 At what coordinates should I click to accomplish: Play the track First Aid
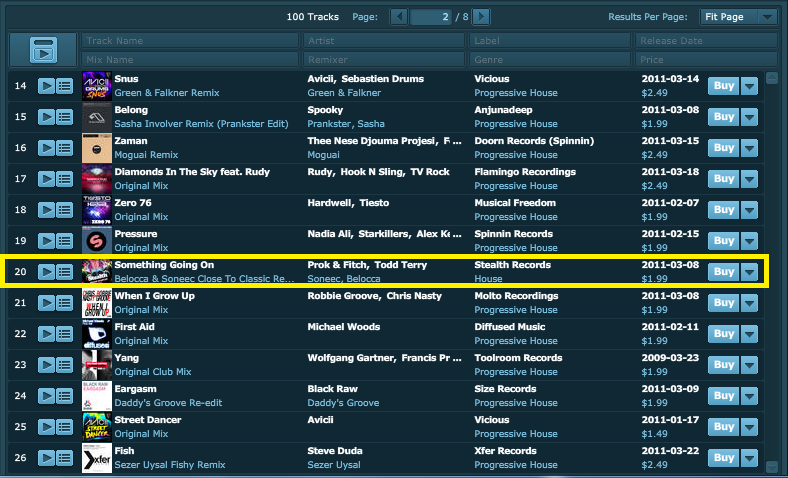pyautogui.click(x=46, y=334)
